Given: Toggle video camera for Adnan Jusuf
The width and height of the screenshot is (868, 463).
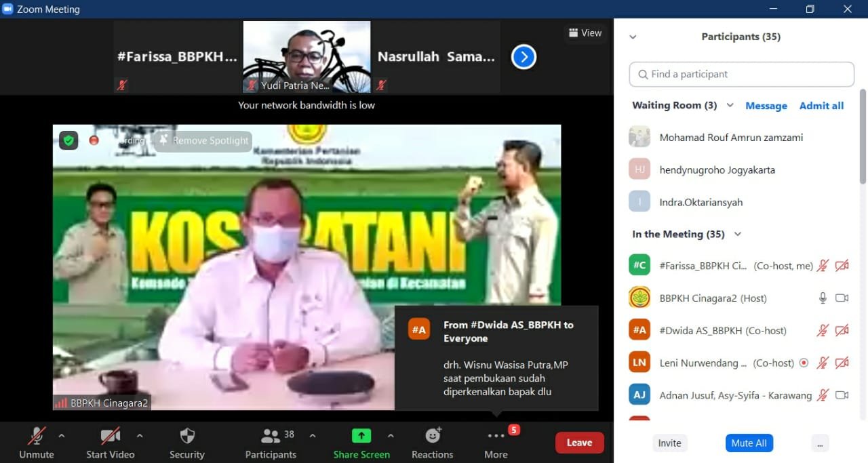Looking at the screenshot, I should [842, 395].
